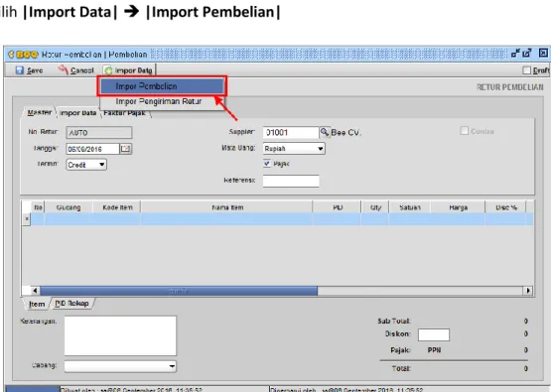This screenshot has width=551, height=392.
Task: Open the Mata Uang Rupiah dropdown
Action: [x=294, y=148]
